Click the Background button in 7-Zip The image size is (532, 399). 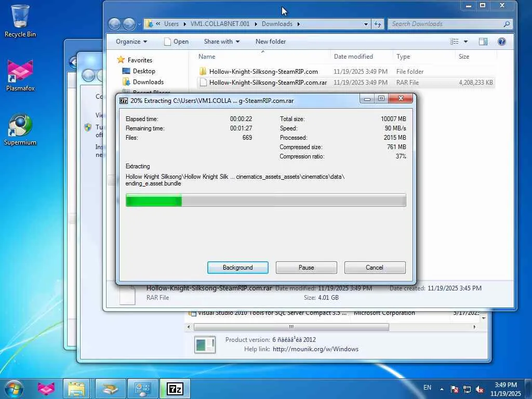click(x=237, y=268)
